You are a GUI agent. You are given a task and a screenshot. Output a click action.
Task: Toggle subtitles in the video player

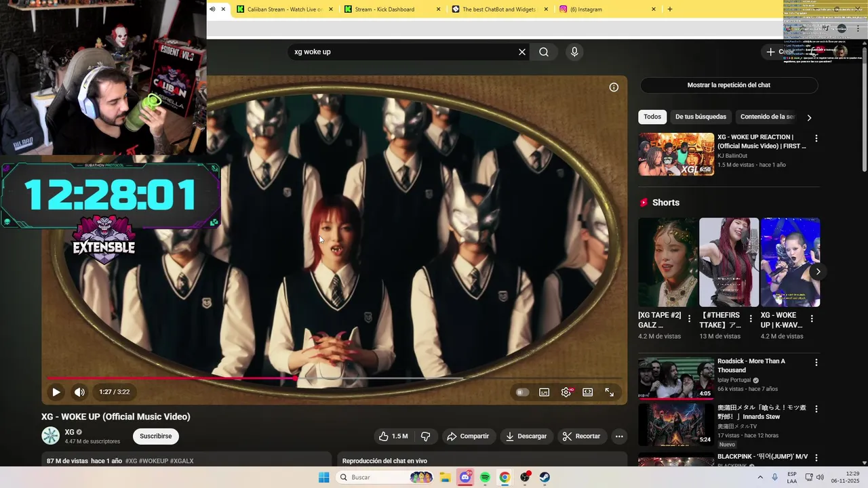click(544, 392)
